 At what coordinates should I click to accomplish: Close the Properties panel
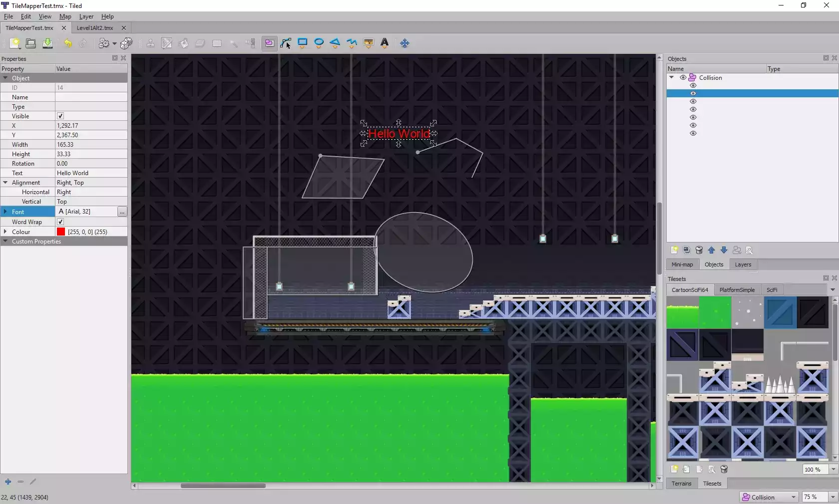(123, 58)
